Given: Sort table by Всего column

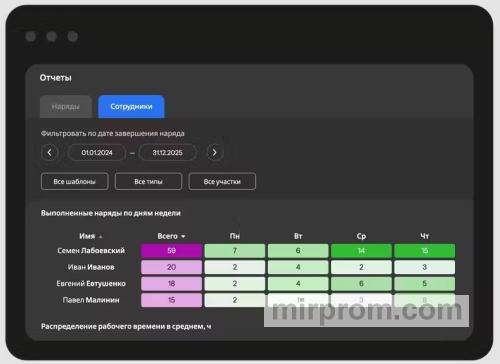Looking at the screenshot, I should pyautogui.click(x=171, y=236).
